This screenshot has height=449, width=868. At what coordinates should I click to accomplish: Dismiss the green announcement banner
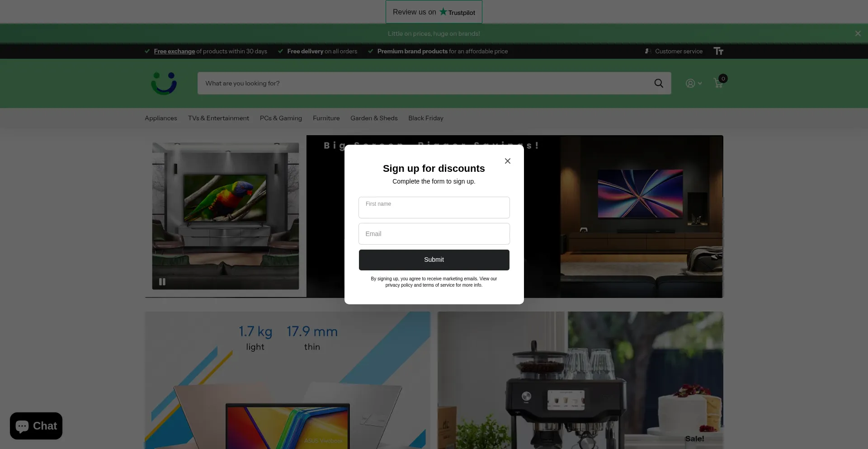[x=858, y=33]
